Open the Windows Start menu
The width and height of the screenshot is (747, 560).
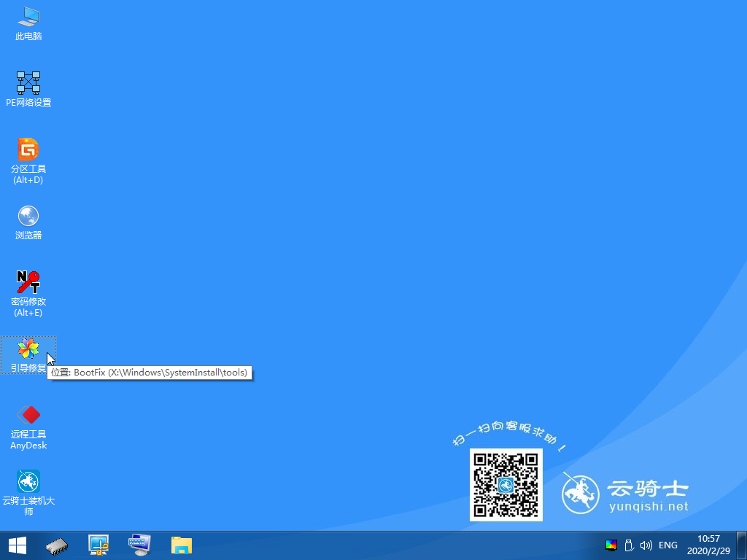18,545
